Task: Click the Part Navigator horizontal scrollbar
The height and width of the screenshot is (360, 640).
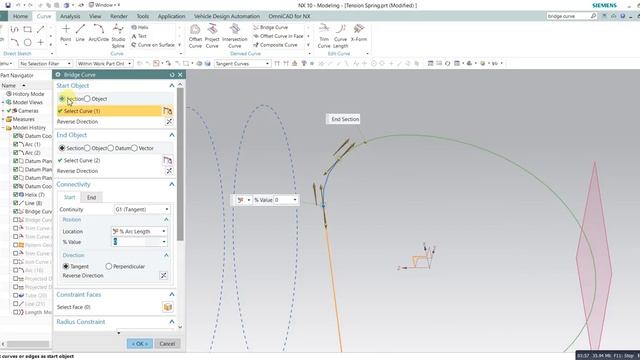Action: click(x=28, y=344)
